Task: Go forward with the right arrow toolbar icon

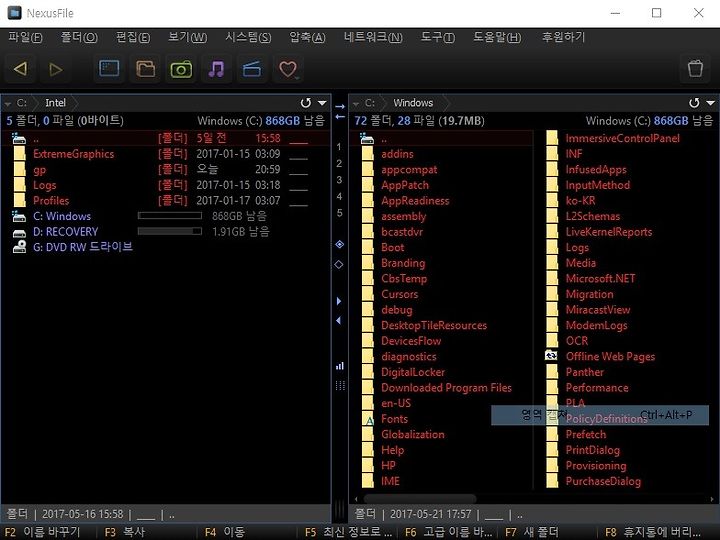Action: 56,69
